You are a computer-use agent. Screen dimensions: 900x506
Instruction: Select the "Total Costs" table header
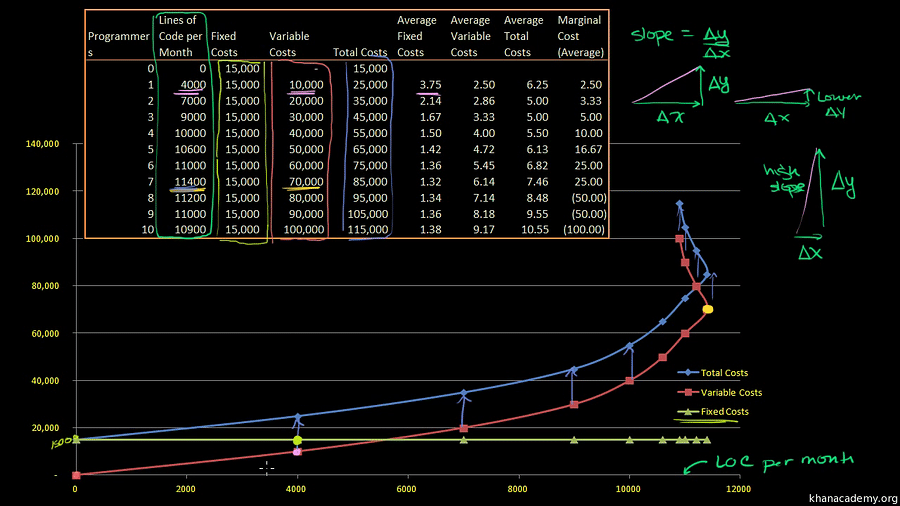click(x=360, y=52)
